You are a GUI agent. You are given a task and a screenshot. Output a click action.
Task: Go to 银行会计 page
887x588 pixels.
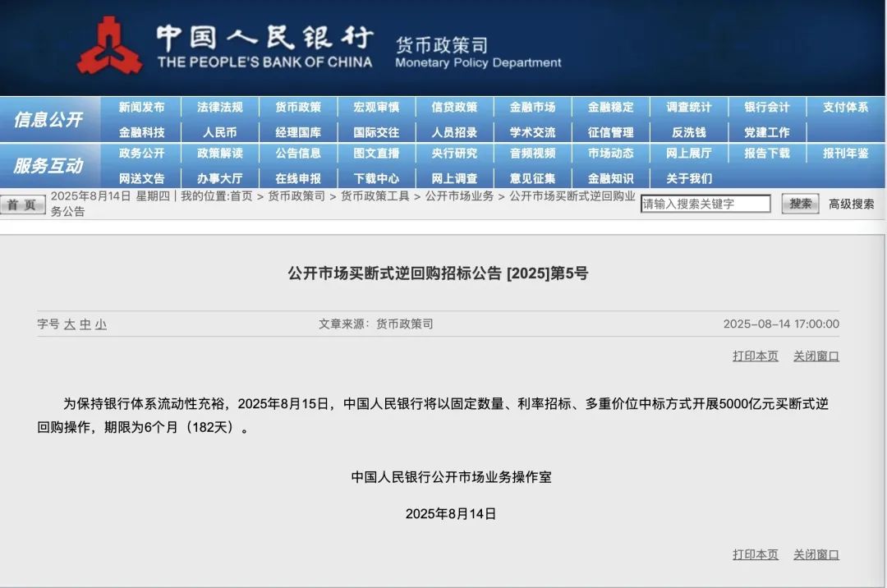coord(766,107)
